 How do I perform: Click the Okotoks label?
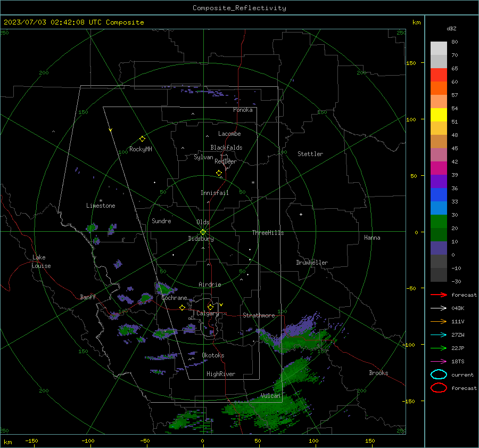pyautogui.click(x=213, y=355)
